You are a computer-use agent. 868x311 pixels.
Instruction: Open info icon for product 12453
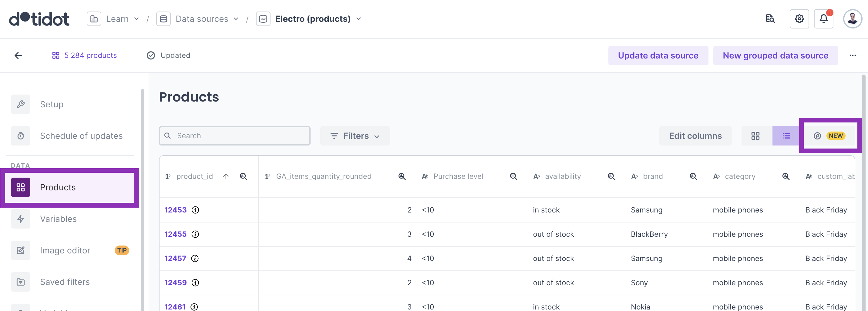point(195,210)
